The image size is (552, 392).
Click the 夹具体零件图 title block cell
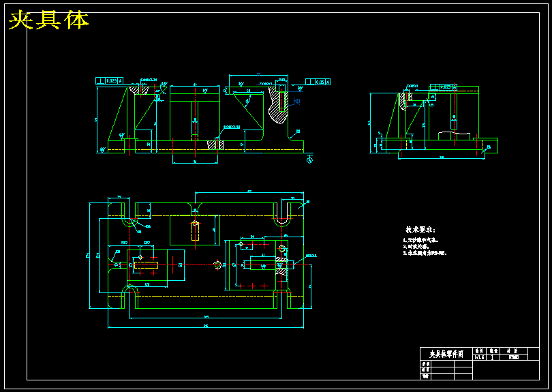click(x=446, y=354)
